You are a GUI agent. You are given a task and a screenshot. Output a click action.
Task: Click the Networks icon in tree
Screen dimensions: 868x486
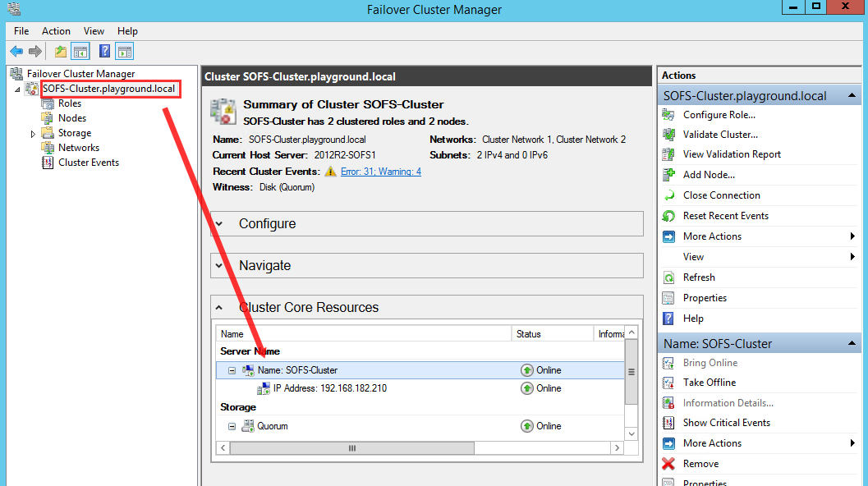pos(48,148)
